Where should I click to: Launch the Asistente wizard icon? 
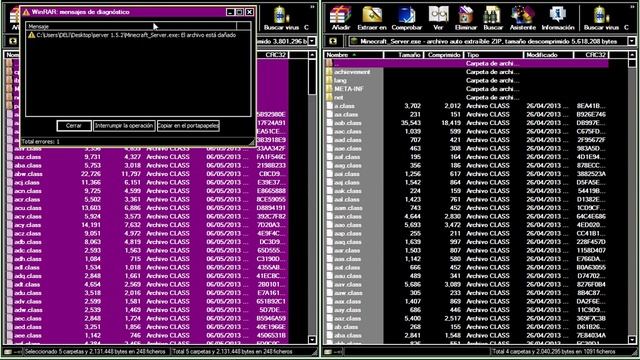pyautogui.click(x=522, y=18)
